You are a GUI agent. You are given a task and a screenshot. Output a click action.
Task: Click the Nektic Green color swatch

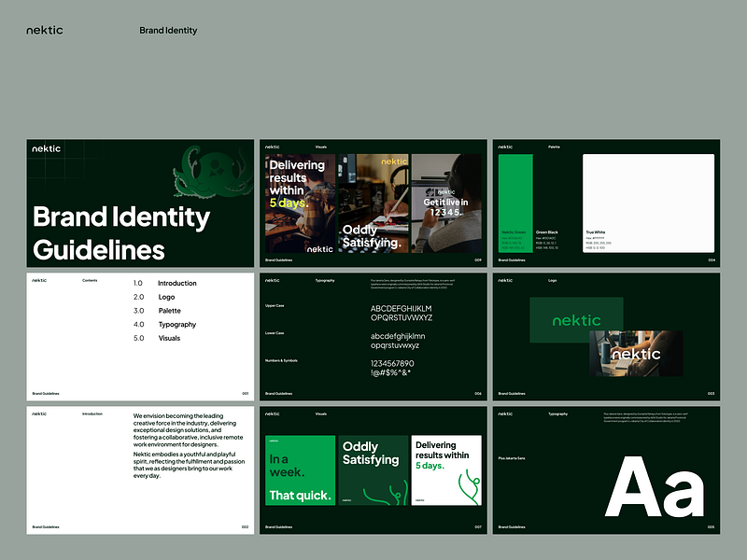(515, 203)
